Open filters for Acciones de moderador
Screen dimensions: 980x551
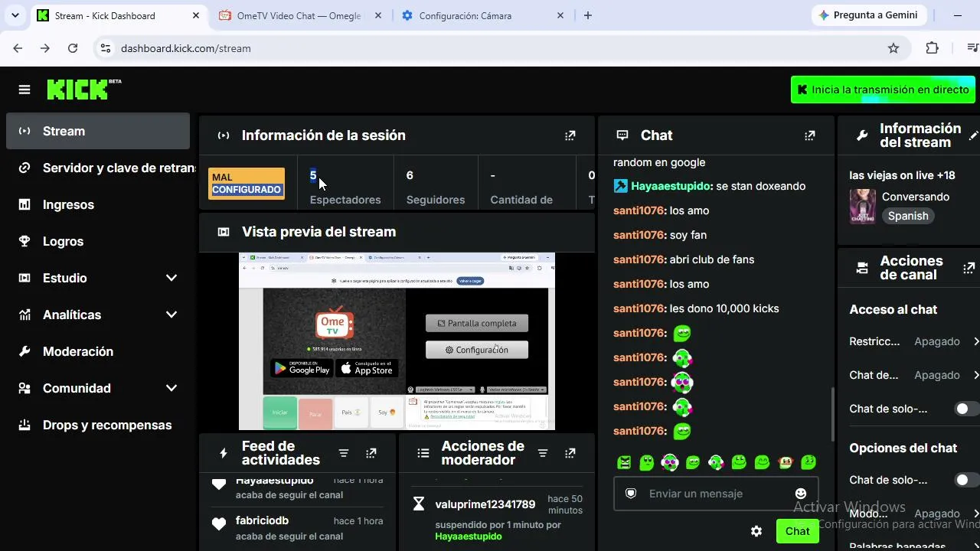click(543, 453)
